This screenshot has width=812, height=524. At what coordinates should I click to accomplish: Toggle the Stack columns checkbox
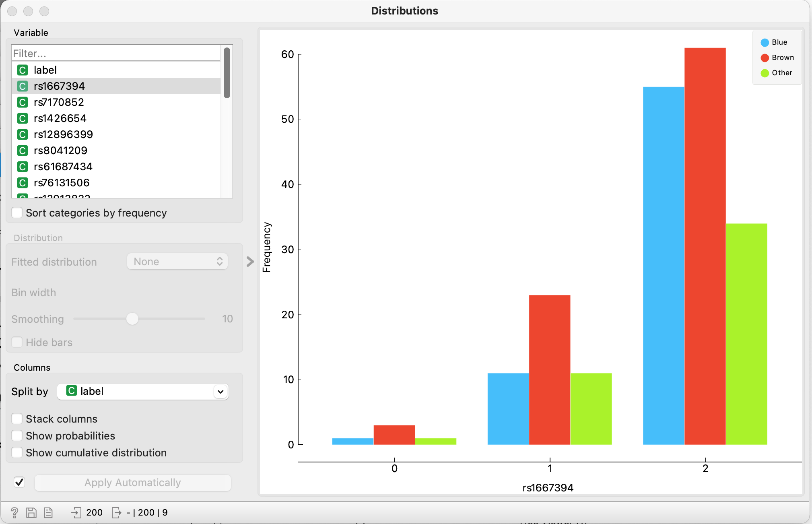[x=17, y=419]
